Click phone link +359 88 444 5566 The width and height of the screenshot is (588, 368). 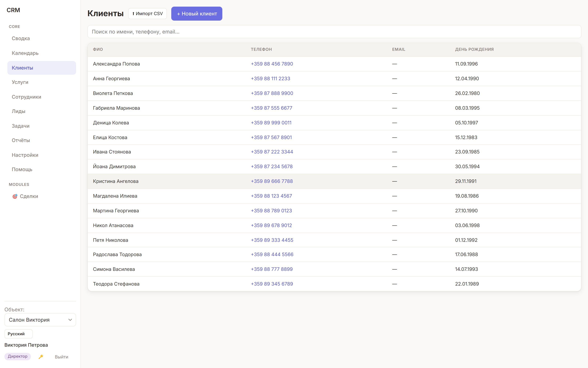tap(272, 254)
